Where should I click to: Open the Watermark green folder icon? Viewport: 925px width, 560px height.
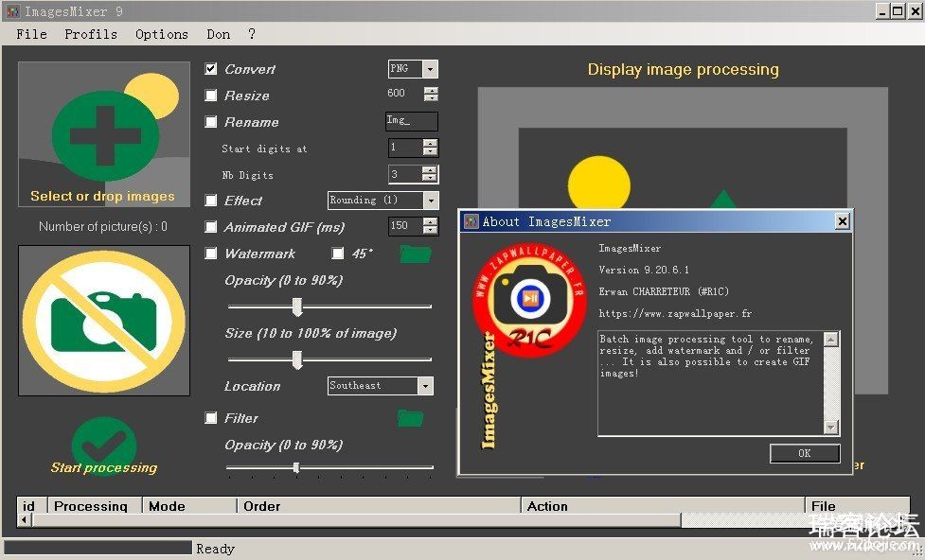[415, 254]
